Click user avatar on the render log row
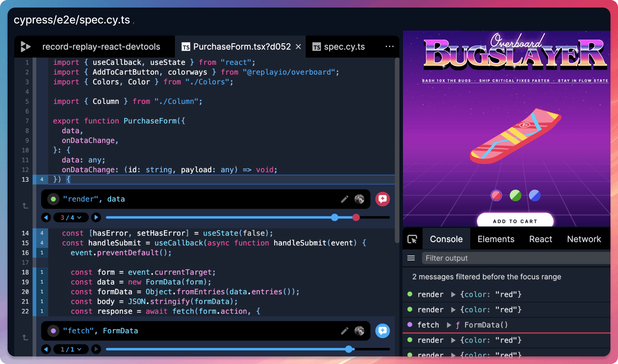 click(x=359, y=199)
